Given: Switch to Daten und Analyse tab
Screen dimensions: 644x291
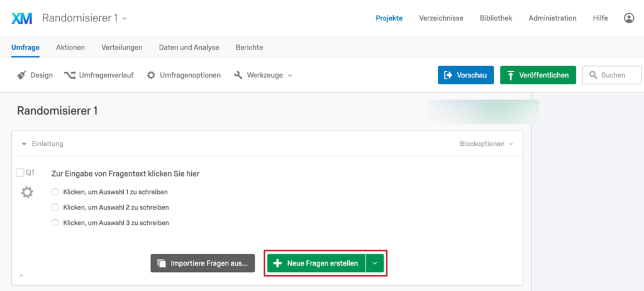Looking at the screenshot, I should (189, 47).
